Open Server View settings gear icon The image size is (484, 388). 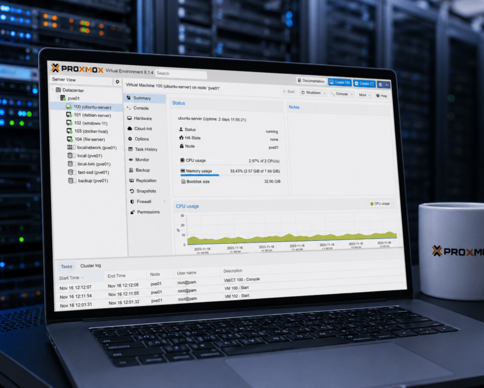[x=117, y=82]
